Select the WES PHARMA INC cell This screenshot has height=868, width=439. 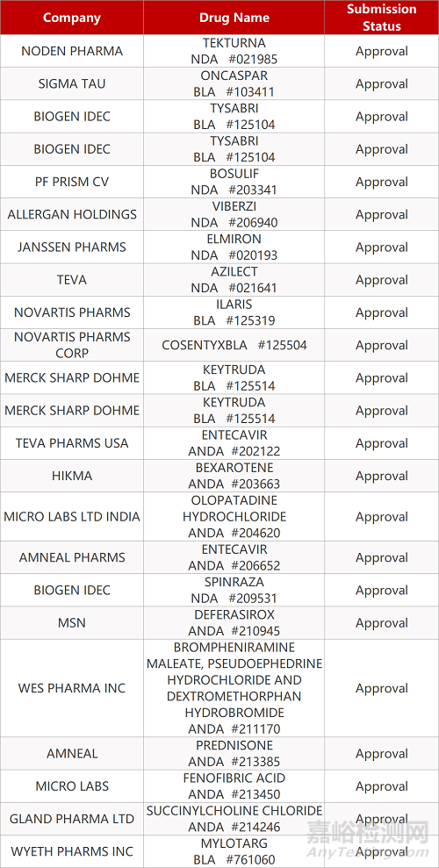click(x=72, y=688)
